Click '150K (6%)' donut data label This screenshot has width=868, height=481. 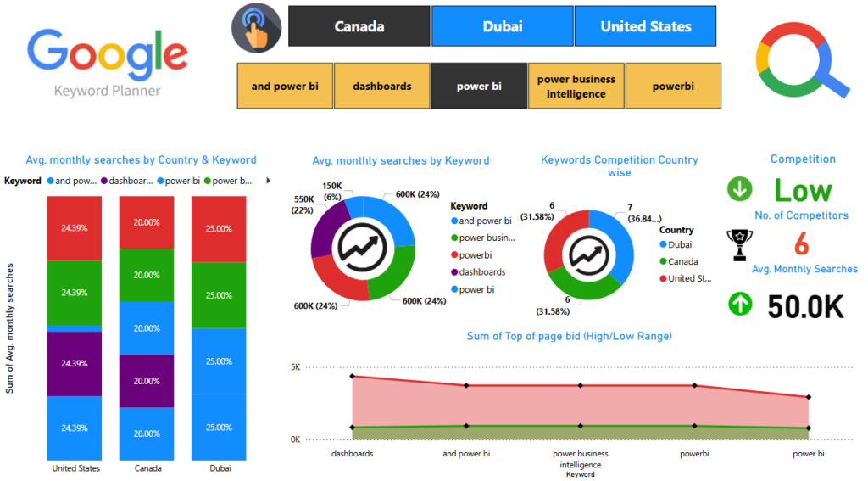(332, 191)
